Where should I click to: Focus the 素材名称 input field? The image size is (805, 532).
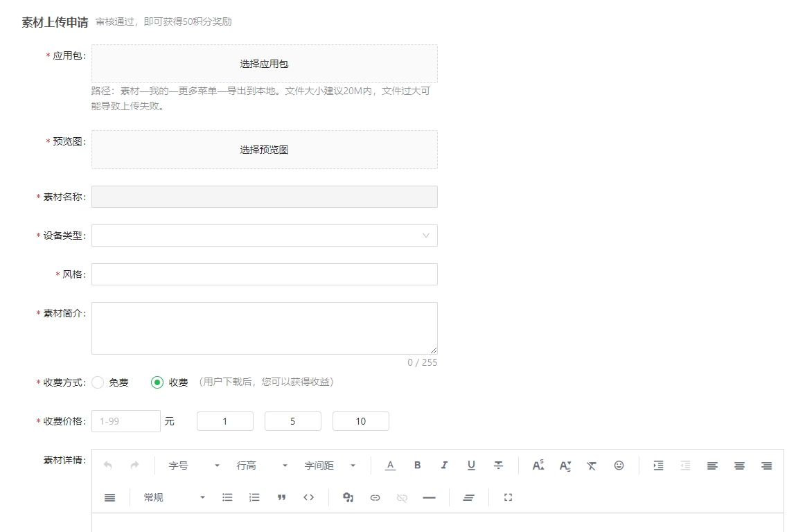[265, 197]
